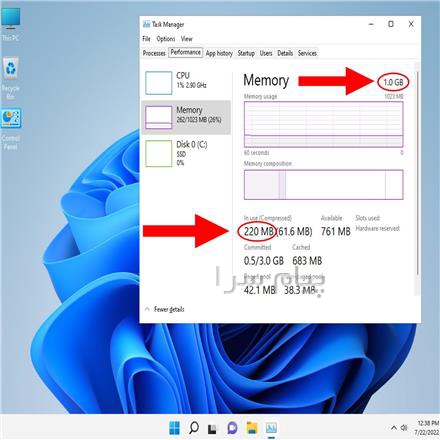Close the Task Manager window

click(x=411, y=24)
